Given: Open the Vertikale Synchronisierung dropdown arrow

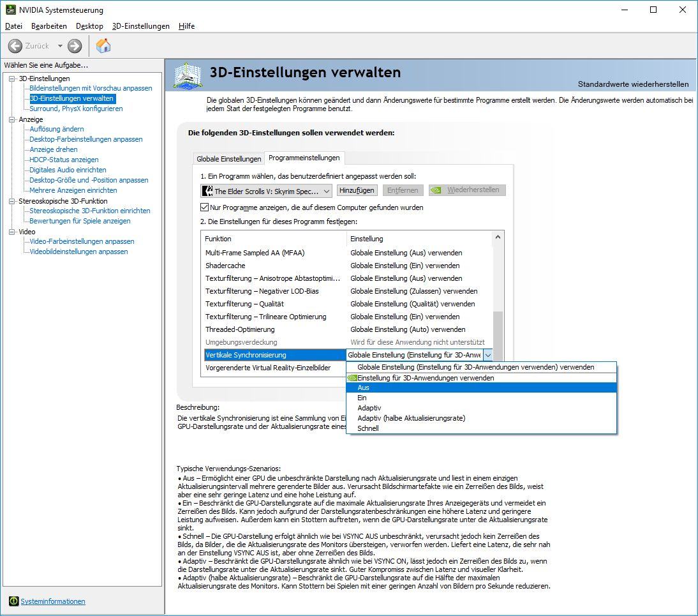Looking at the screenshot, I should 488,355.
